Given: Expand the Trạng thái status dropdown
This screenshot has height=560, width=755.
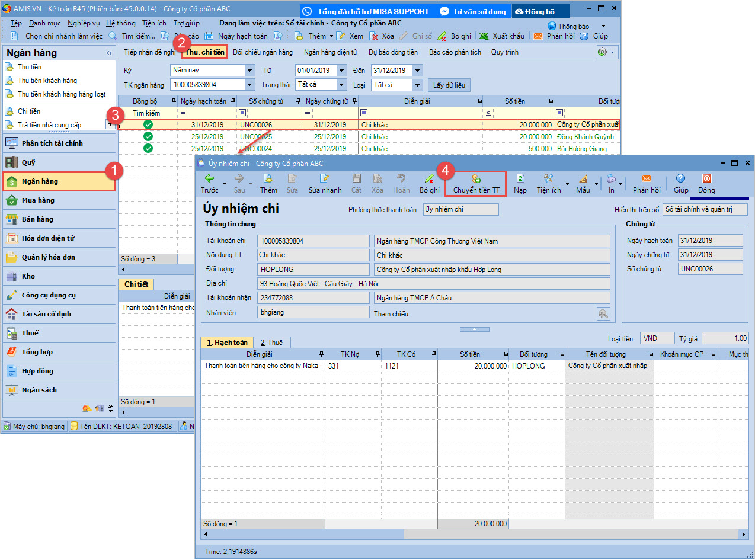Looking at the screenshot, I should (341, 85).
